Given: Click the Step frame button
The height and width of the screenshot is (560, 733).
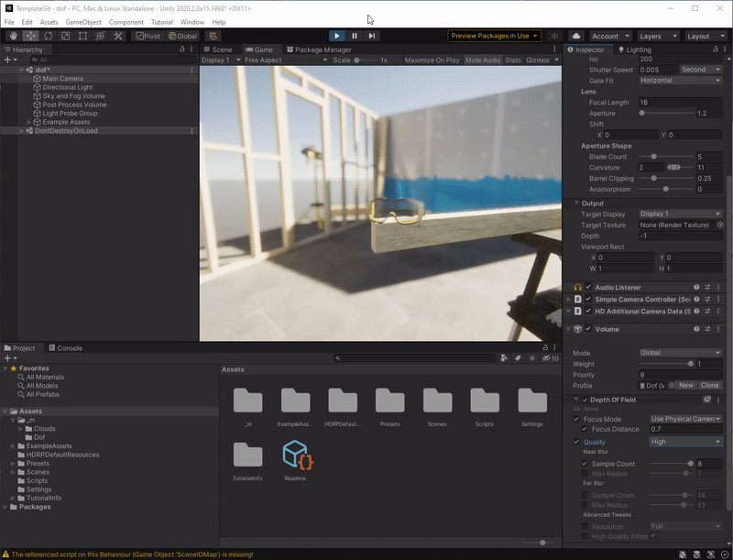Looking at the screenshot, I should (x=372, y=36).
